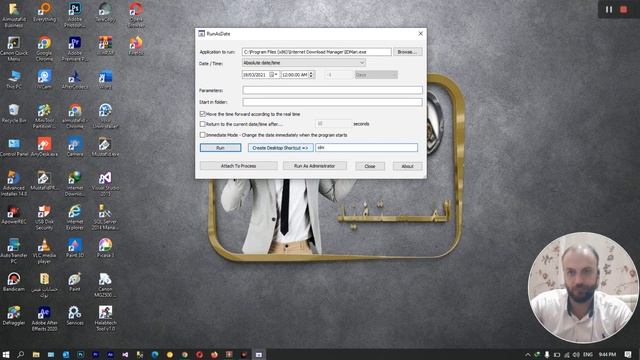Click the seconds value field
The width and height of the screenshot is (640, 360).
tap(333, 124)
